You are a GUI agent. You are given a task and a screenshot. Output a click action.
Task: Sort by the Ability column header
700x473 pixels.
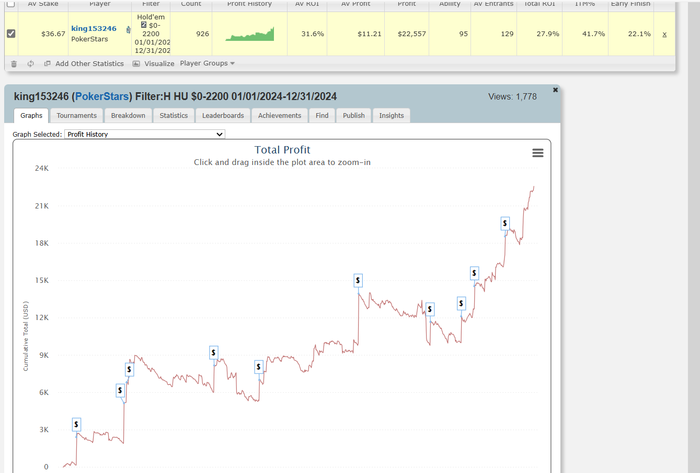click(450, 4)
